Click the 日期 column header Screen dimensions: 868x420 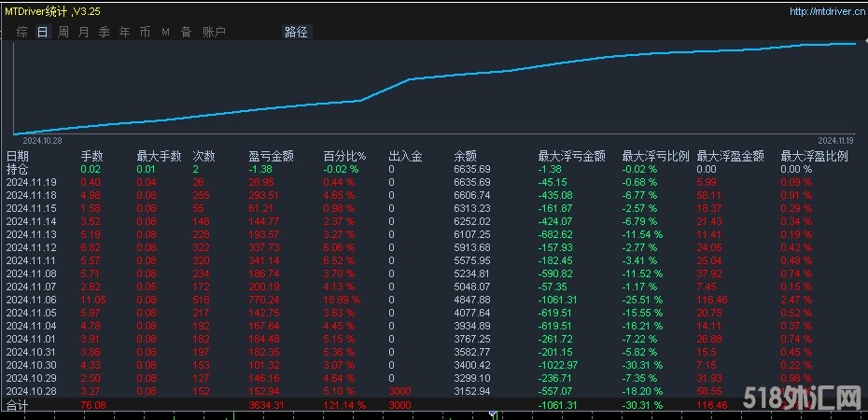pos(18,157)
